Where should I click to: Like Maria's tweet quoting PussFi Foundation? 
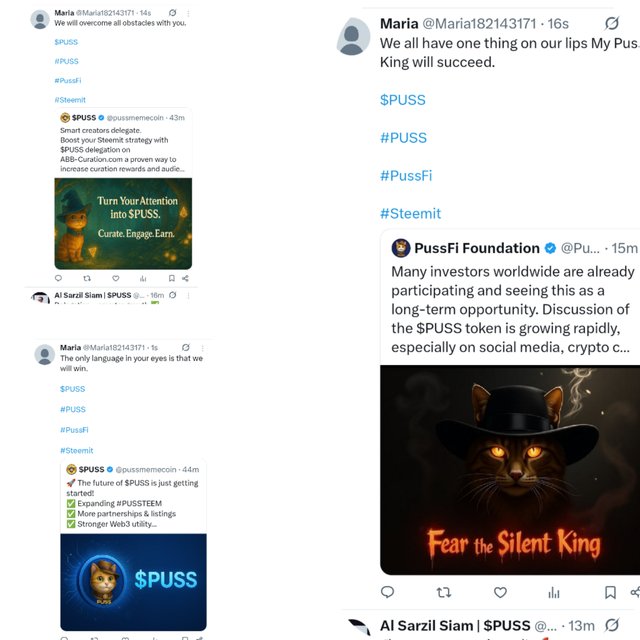500,592
